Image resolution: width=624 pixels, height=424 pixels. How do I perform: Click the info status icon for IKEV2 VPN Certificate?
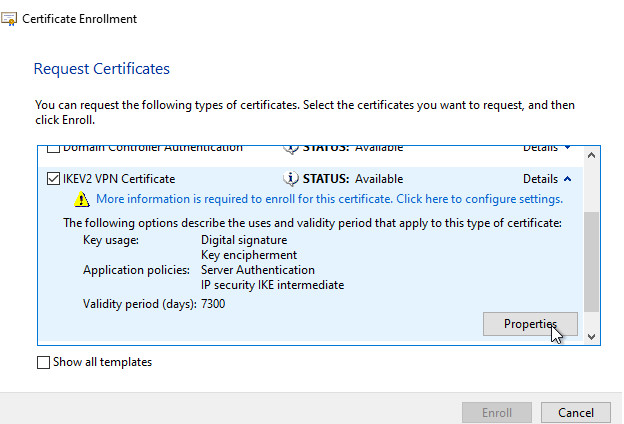click(291, 179)
